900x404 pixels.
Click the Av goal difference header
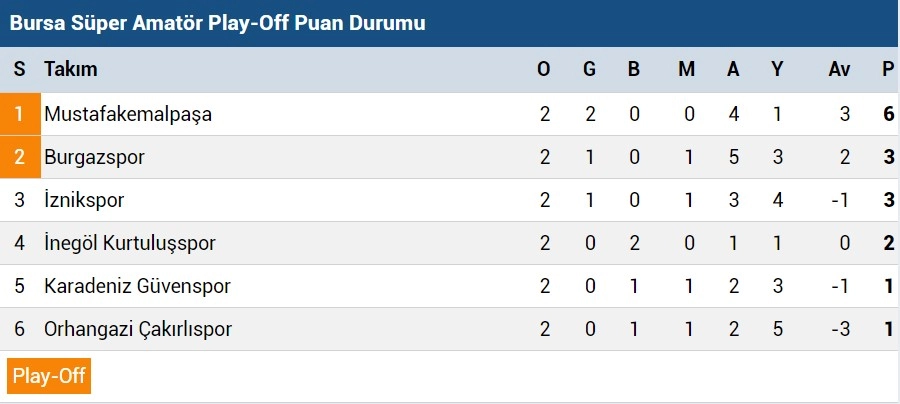(x=839, y=69)
